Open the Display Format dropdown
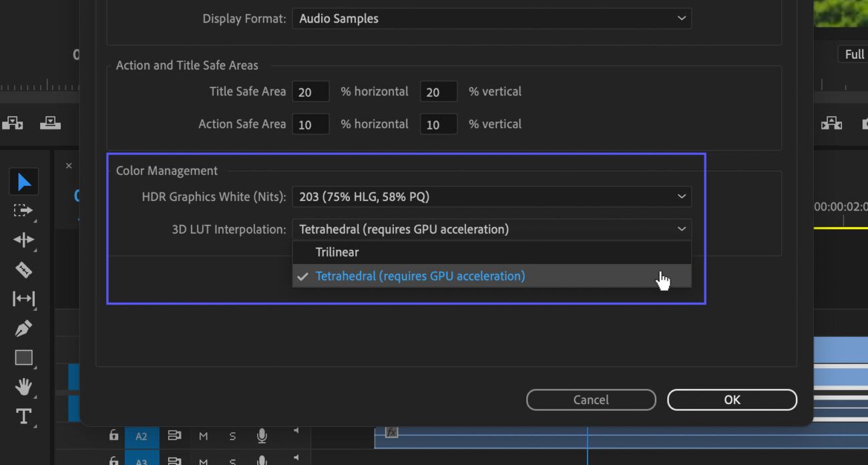The height and width of the screenshot is (465, 868). [x=492, y=19]
